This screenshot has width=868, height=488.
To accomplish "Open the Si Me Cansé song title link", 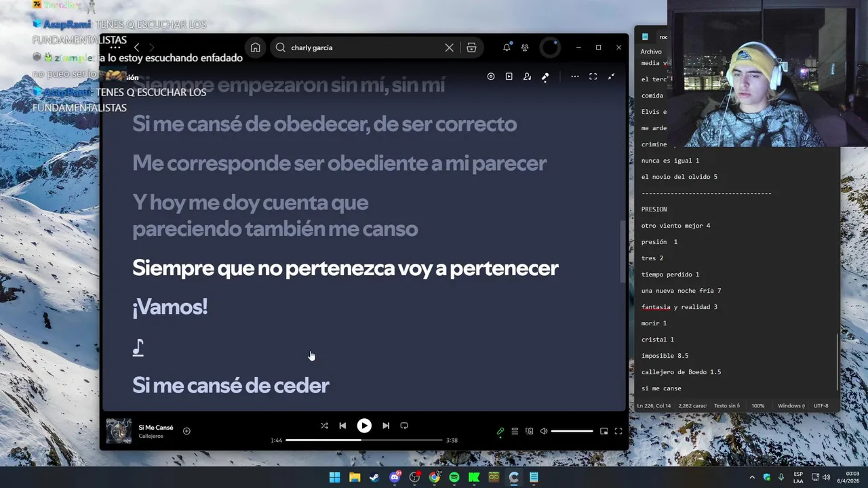I will click(x=156, y=428).
